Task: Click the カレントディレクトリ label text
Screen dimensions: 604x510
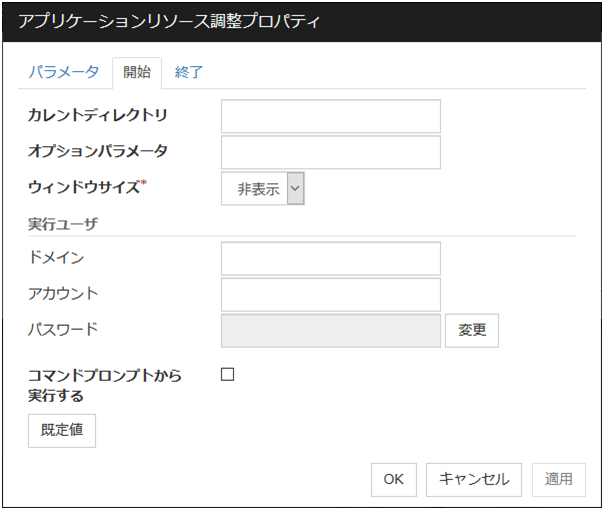Action: (97, 115)
